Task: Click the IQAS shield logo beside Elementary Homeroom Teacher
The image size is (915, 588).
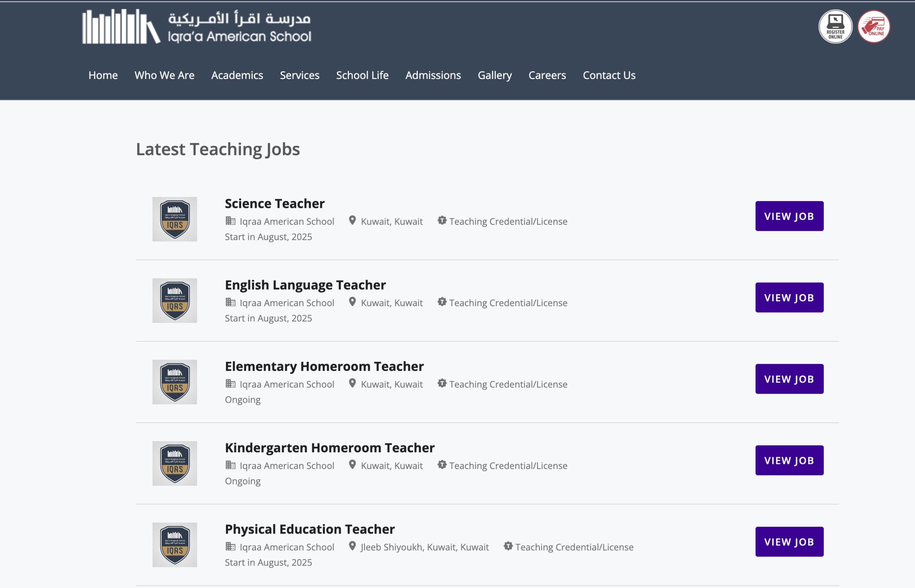Action: point(174,382)
